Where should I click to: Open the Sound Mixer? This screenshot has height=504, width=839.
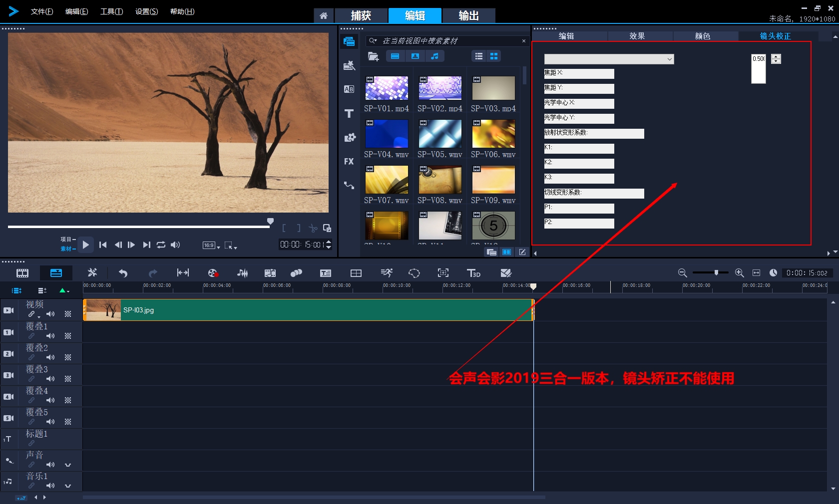pos(242,273)
